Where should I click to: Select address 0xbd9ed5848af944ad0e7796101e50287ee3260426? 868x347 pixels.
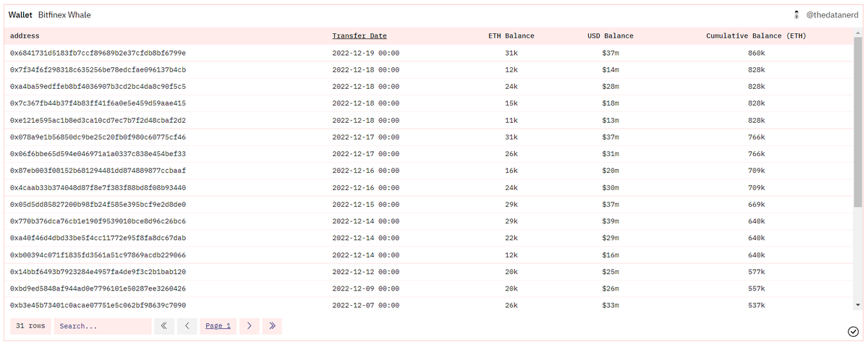click(98, 288)
